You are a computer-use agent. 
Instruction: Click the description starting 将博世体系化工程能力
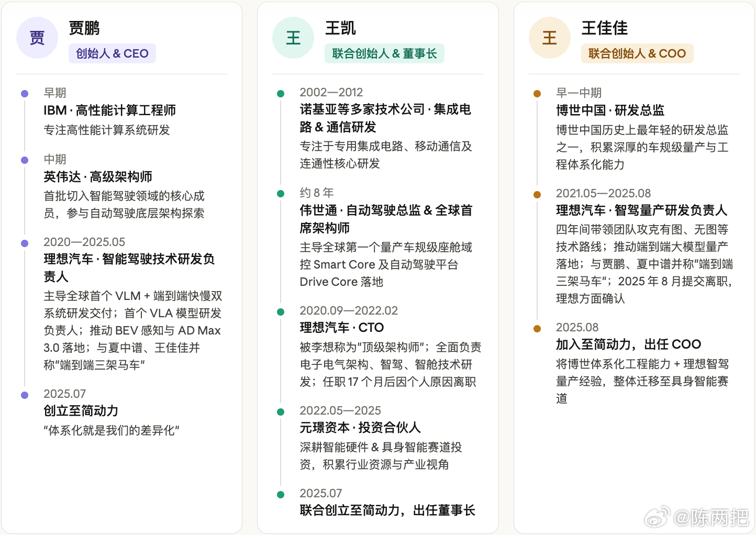click(642, 381)
